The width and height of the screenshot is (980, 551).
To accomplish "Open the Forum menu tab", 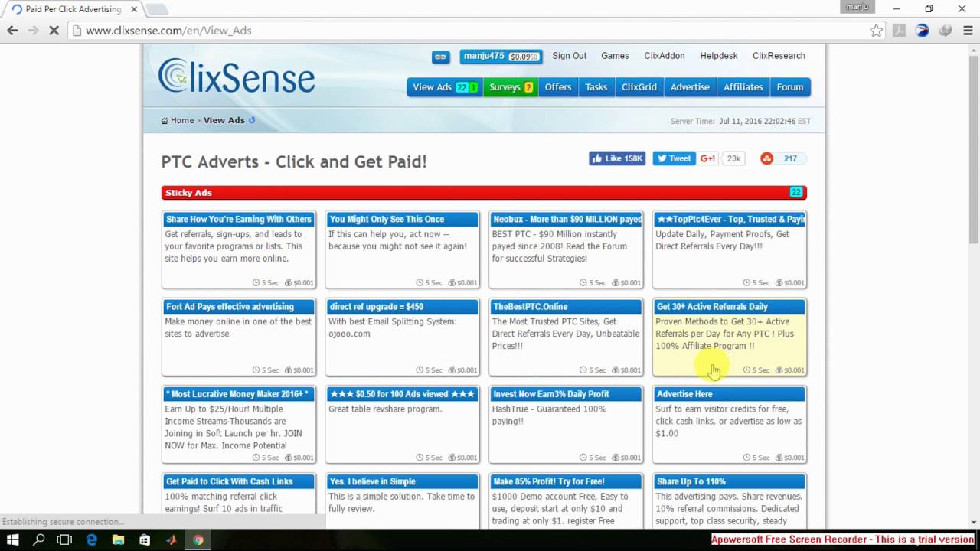I will pyautogui.click(x=789, y=87).
